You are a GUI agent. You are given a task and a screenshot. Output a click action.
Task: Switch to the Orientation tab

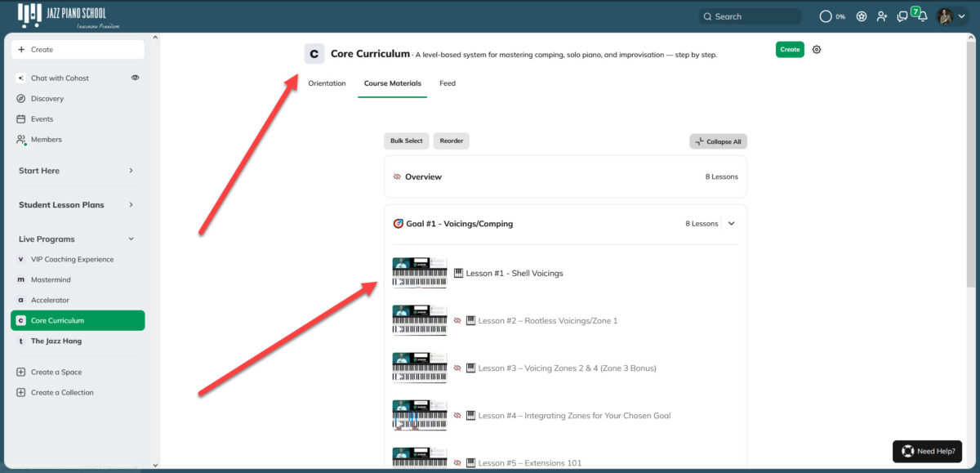327,83
